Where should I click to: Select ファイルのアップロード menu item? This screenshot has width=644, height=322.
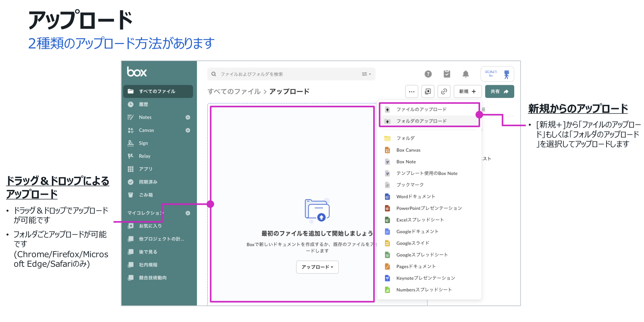tap(421, 109)
